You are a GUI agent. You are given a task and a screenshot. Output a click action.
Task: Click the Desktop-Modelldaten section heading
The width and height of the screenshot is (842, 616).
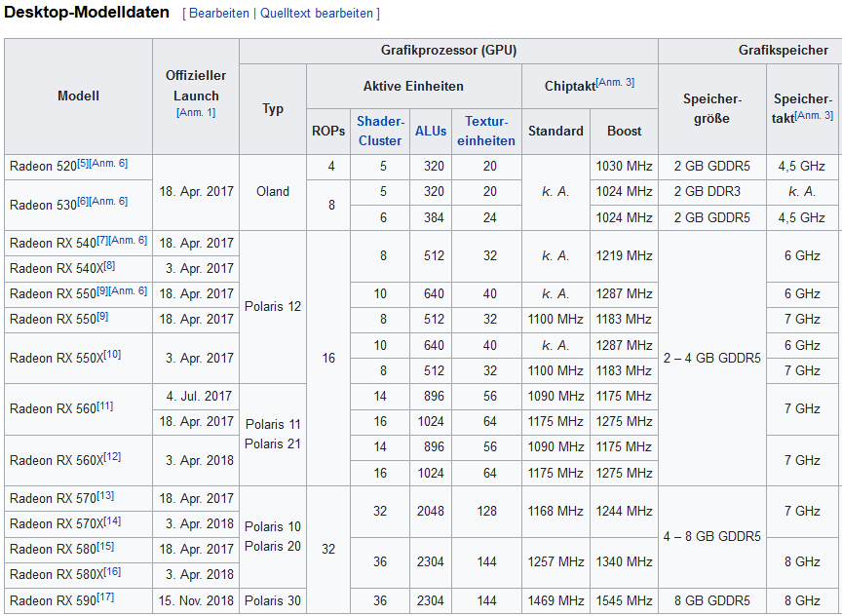pyautogui.click(x=87, y=12)
